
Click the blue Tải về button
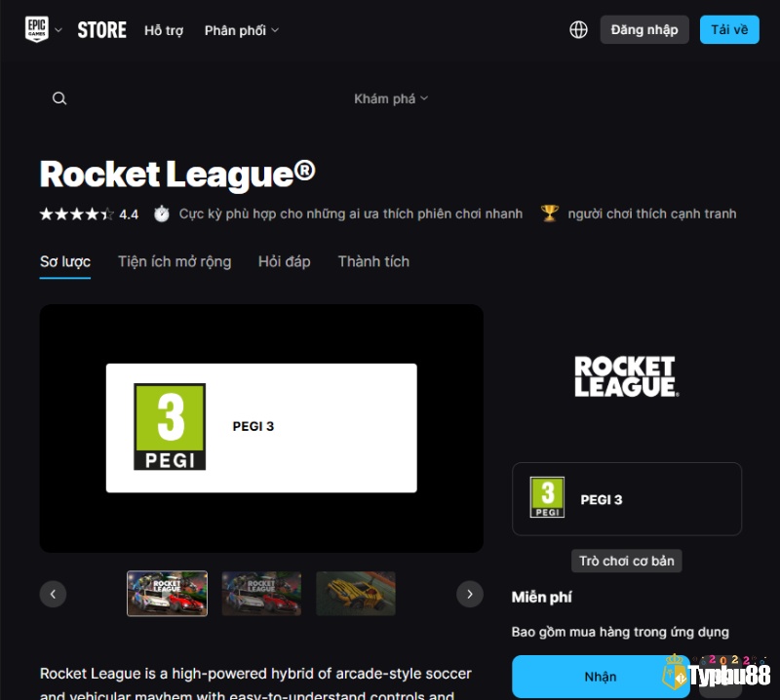pos(729,30)
